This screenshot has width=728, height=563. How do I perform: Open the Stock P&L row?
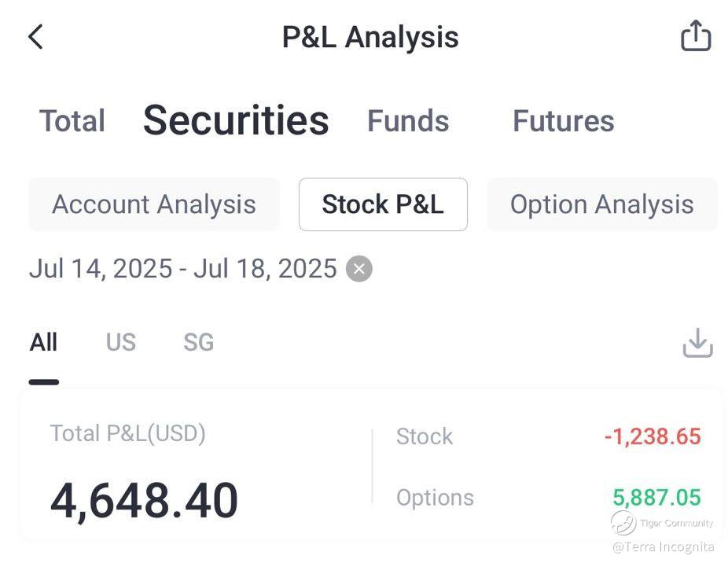pyautogui.click(x=548, y=436)
